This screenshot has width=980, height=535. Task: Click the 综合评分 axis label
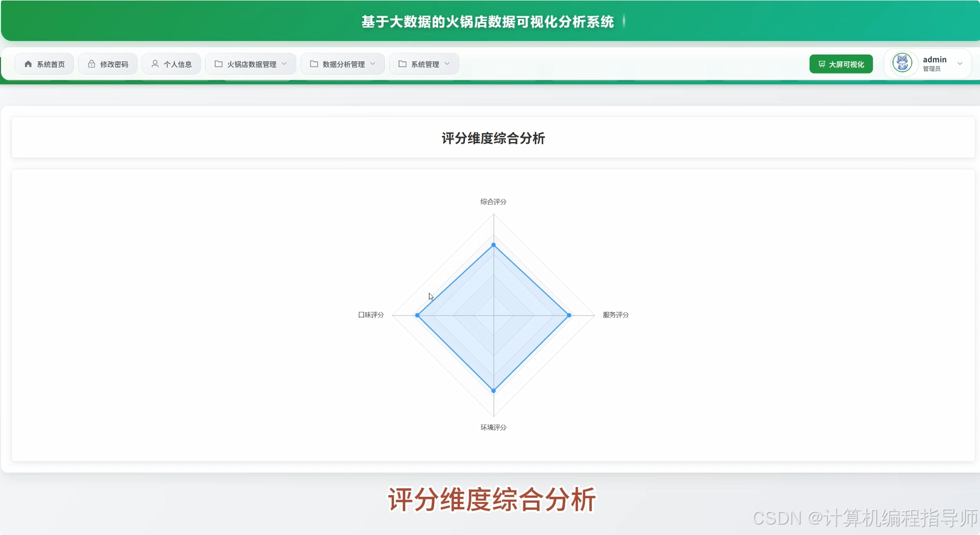pyautogui.click(x=493, y=201)
